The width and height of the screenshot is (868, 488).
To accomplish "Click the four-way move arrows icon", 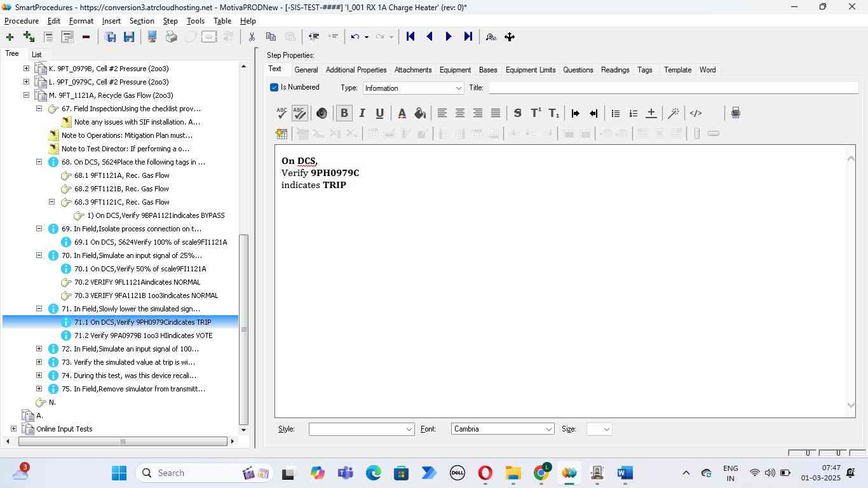I will tap(510, 37).
